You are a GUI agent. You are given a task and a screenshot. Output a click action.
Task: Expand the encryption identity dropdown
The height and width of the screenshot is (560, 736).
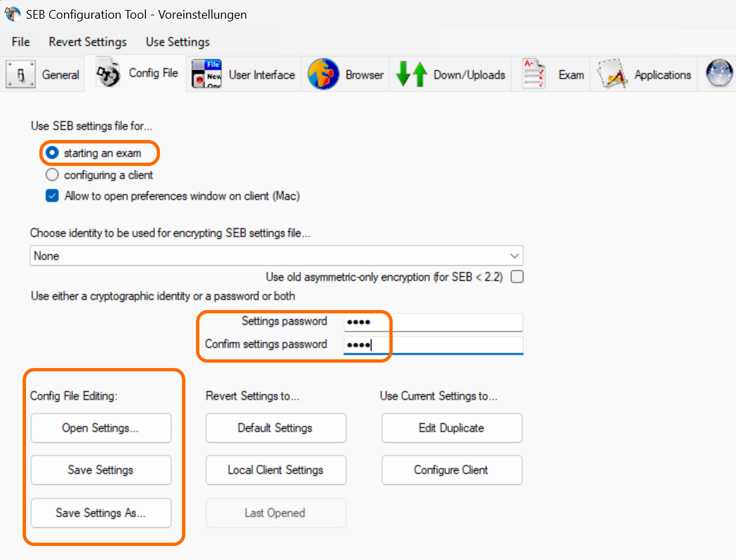pos(514,256)
